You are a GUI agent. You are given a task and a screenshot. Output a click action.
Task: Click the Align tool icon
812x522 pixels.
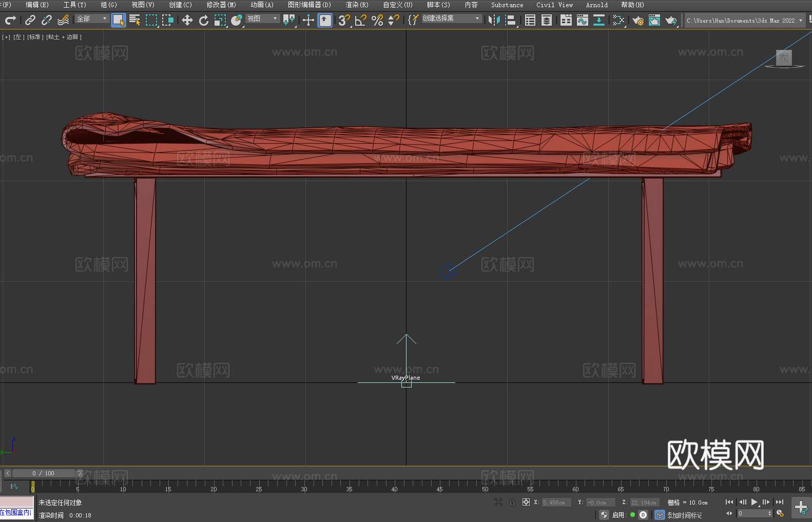[511, 20]
